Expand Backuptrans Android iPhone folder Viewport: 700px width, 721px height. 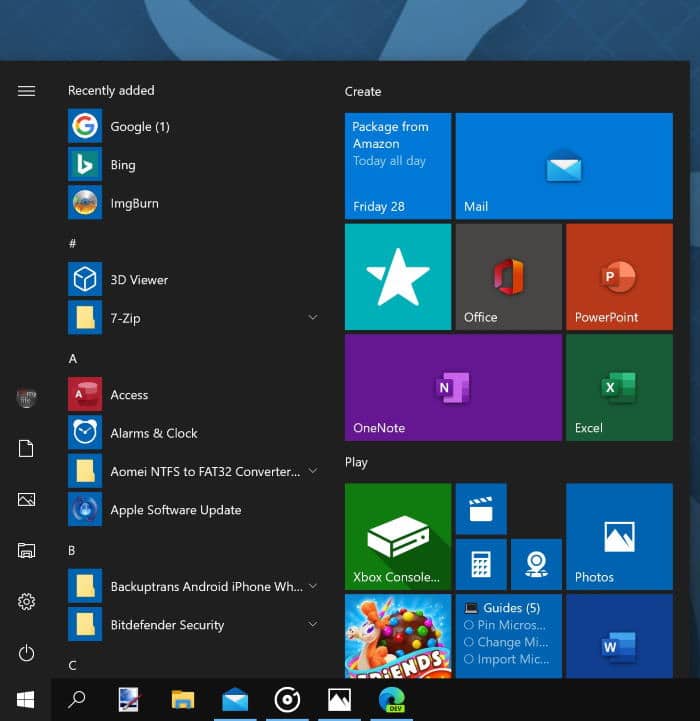[x=313, y=586]
